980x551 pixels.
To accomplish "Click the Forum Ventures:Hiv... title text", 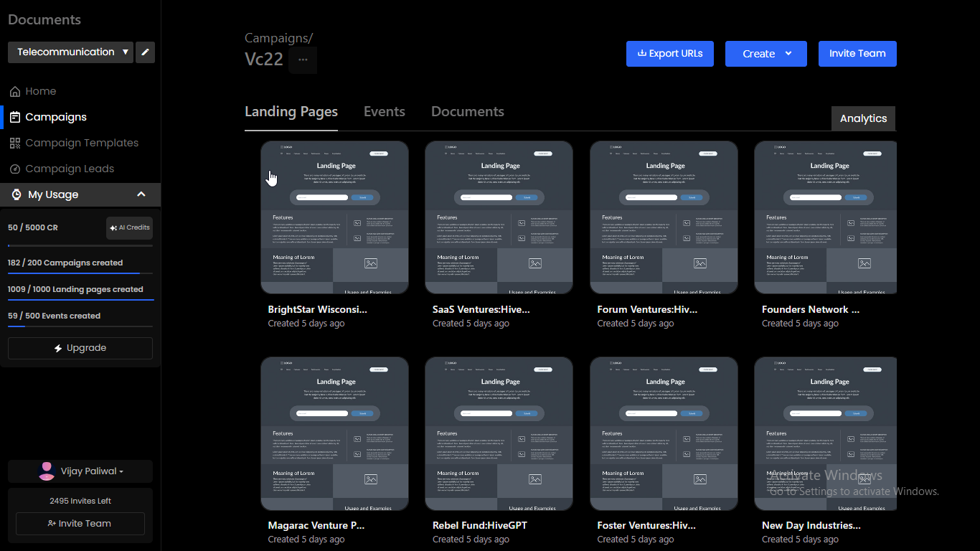I will [647, 310].
